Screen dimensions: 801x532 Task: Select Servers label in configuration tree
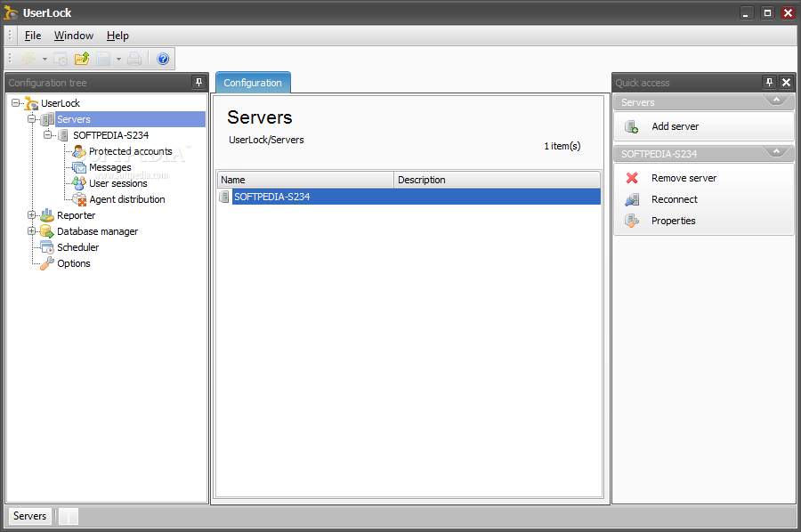(x=74, y=119)
